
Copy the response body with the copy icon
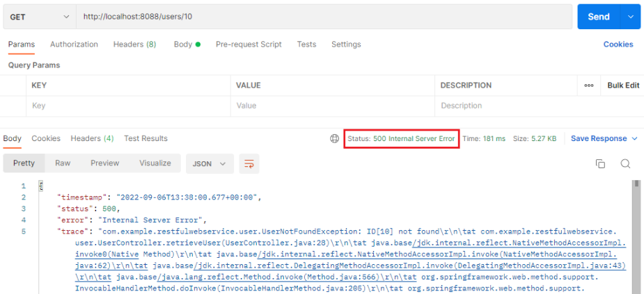point(600,163)
